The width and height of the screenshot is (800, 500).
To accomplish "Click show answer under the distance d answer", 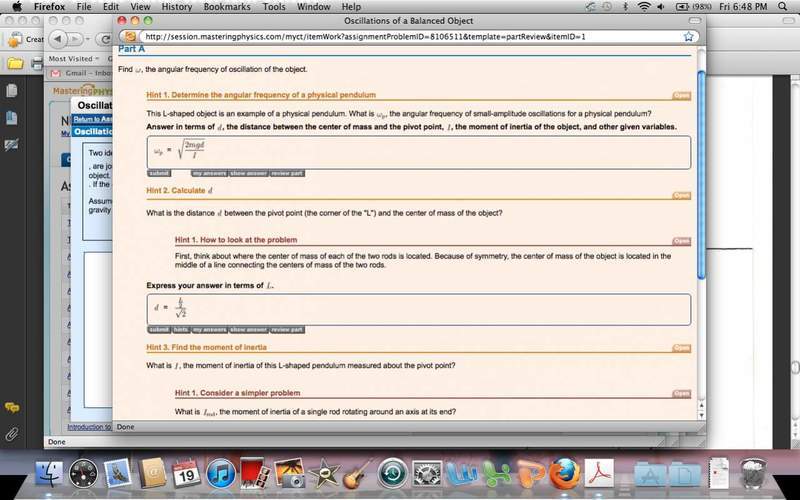I will coord(248,329).
